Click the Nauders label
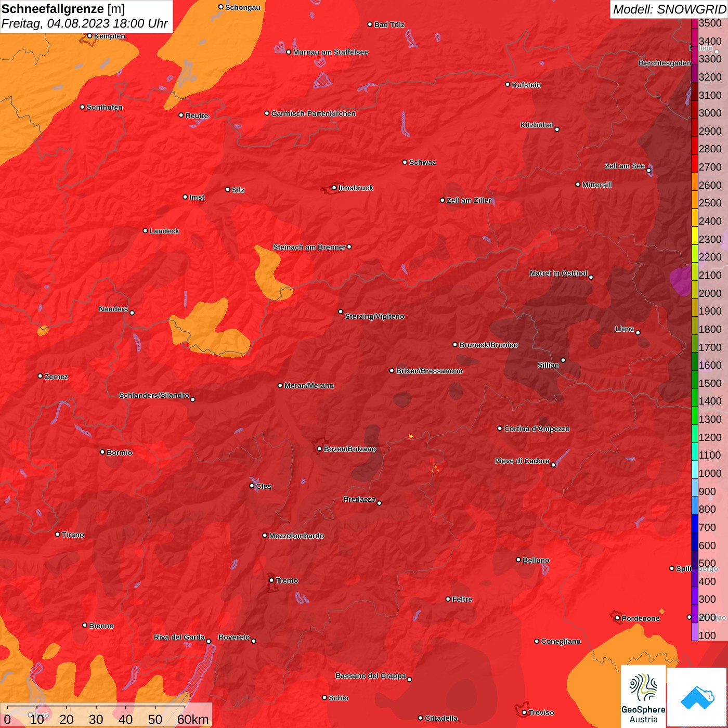Viewport: 728px width, 728px height. click(113, 309)
